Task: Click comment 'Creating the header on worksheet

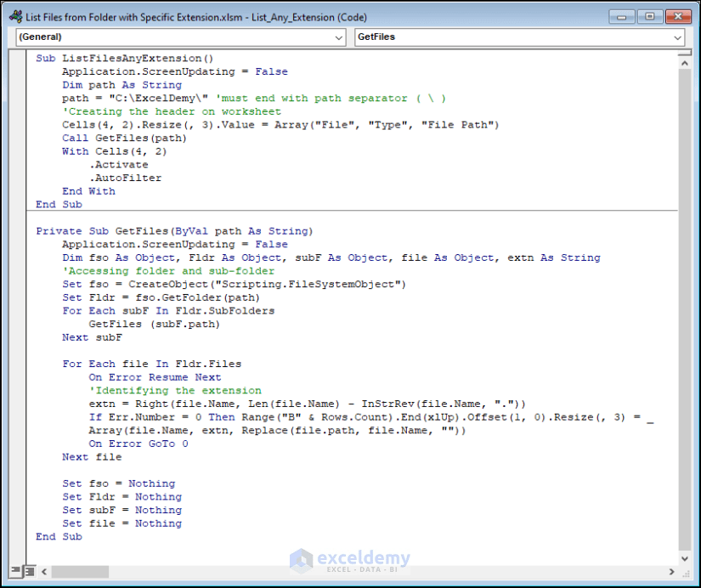Action: 172,111
